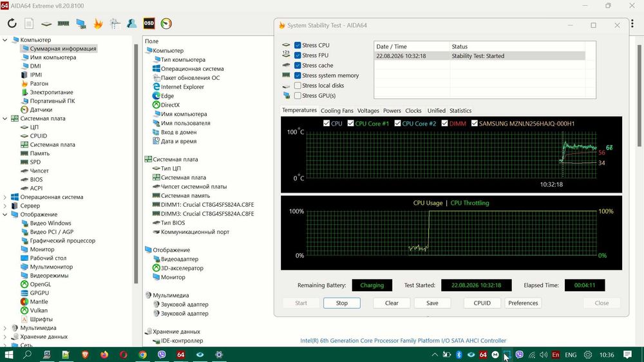This screenshot has height=362, width=644.
Task: Enable Stress local disks
Action: (x=298, y=86)
